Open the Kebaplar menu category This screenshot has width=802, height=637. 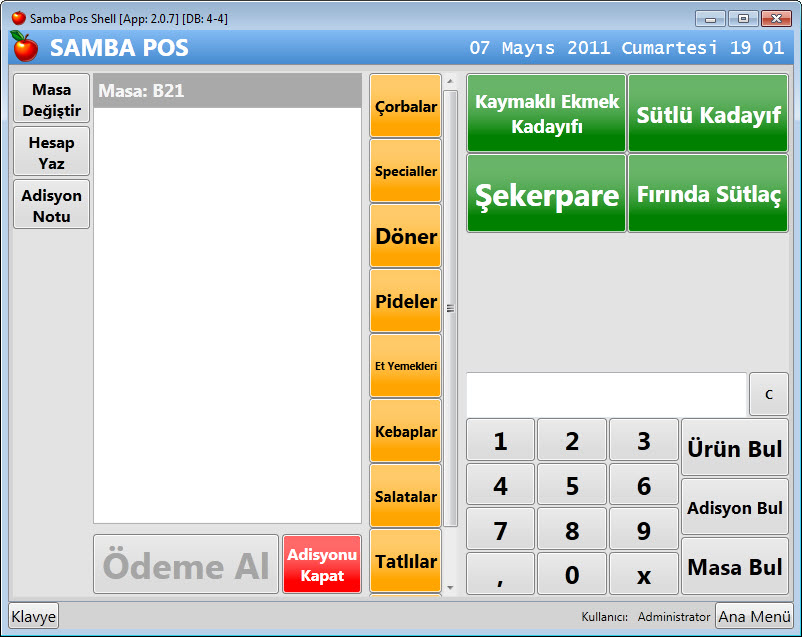pos(405,431)
